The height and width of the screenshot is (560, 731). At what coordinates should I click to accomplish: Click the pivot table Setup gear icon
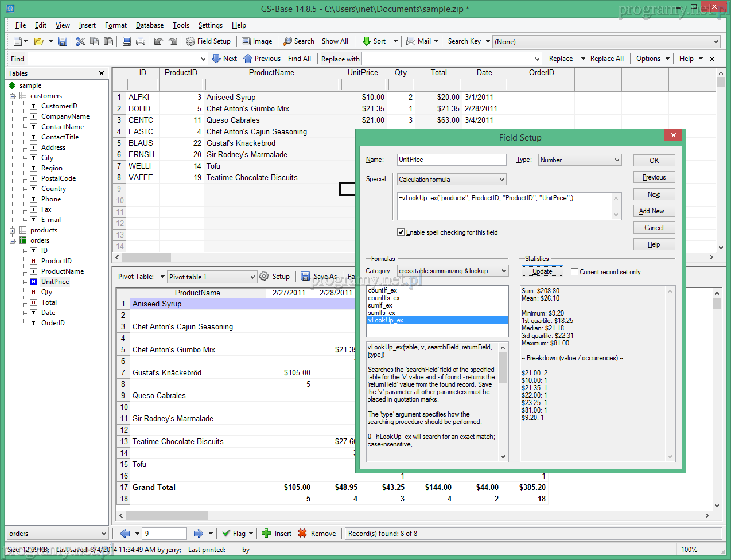(264, 277)
